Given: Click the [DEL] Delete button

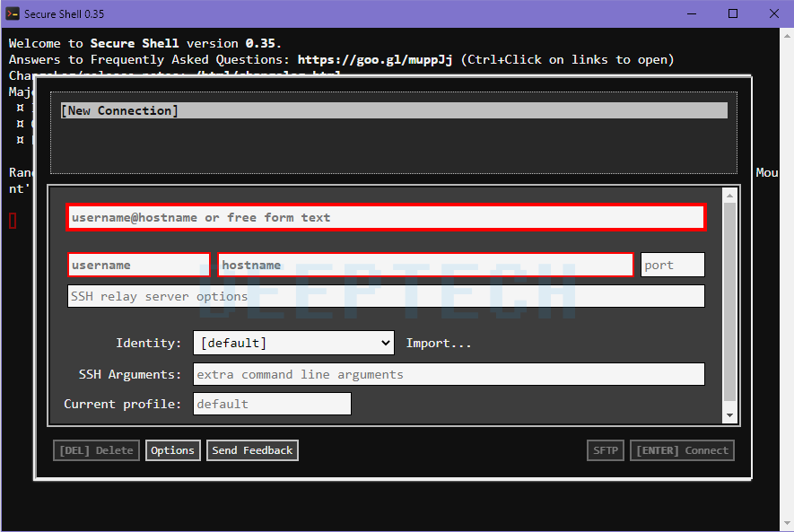Looking at the screenshot, I should pos(96,450).
